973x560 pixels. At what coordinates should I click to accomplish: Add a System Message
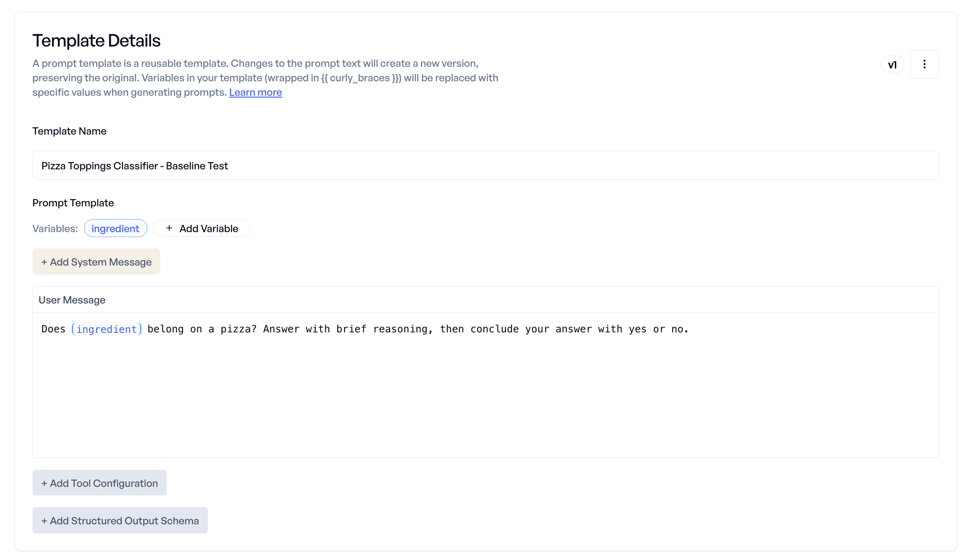[x=96, y=261]
